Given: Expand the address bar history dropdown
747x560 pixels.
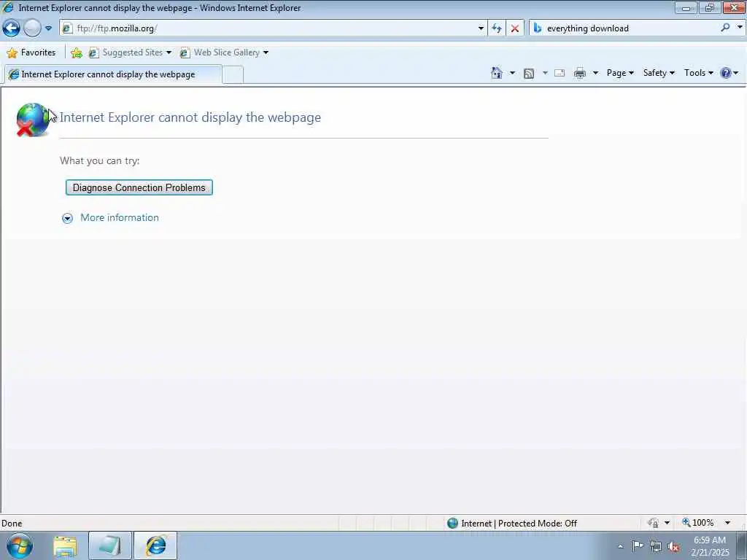Looking at the screenshot, I should pyautogui.click(x=481, y=28).
